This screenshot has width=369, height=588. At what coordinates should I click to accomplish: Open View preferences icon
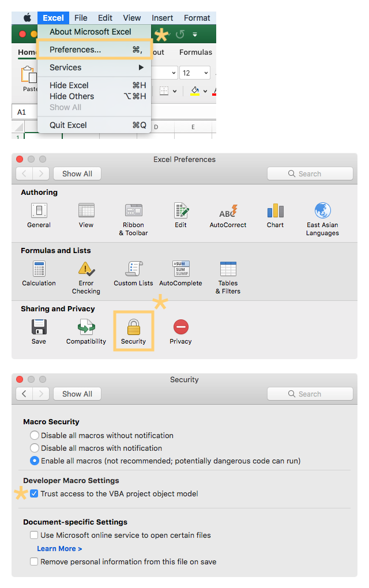click(86, 210)
